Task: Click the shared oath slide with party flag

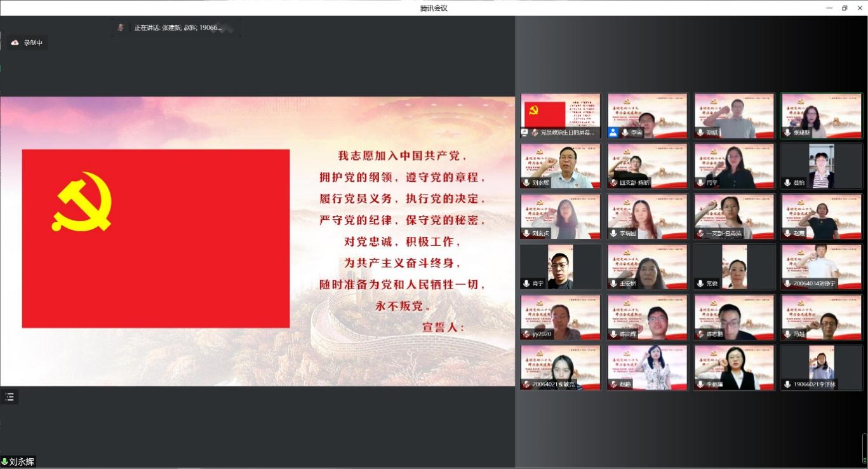Action: click(x=257, y=241)
